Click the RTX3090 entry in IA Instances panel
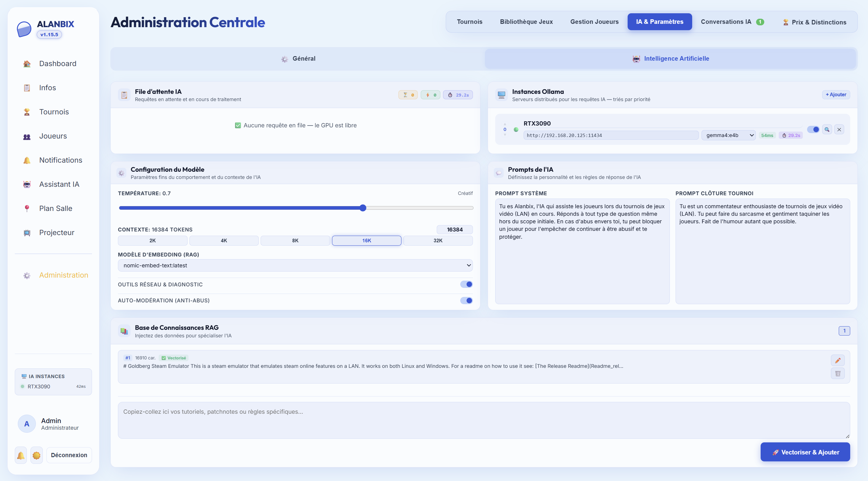The width and height of the screenshot is (868, 481). tap(53, 387)
